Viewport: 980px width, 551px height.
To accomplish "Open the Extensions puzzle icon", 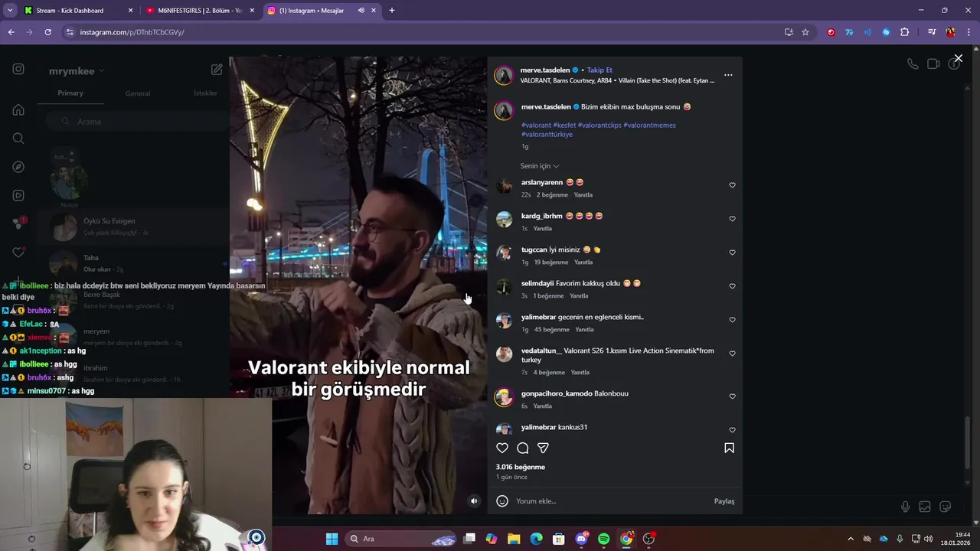I will point(905,32).
